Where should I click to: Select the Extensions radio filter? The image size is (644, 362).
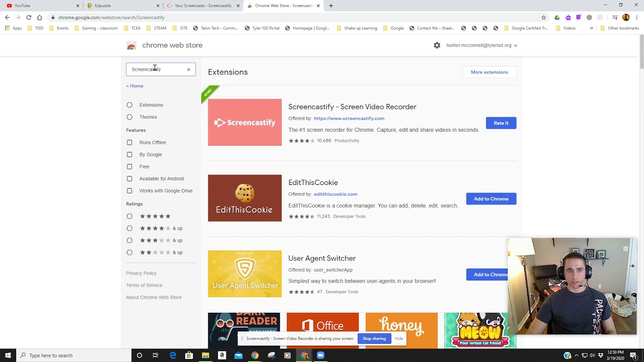coord(129,105)
